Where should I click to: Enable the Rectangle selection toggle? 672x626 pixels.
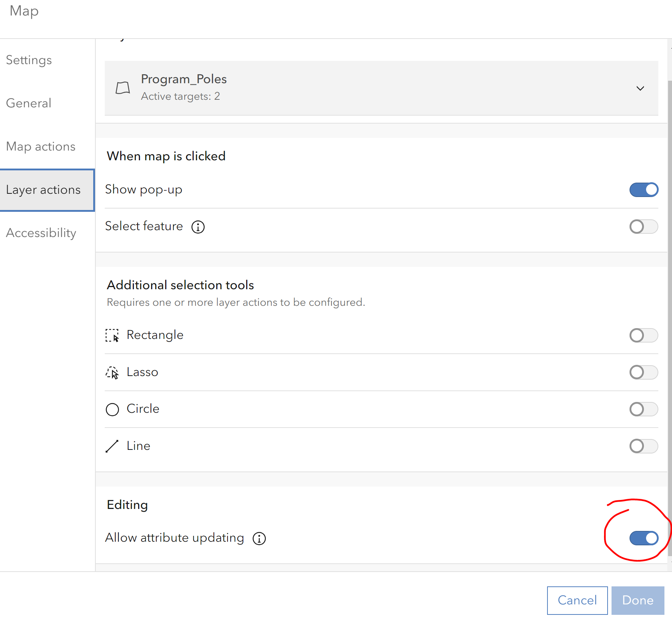point(644,335)
